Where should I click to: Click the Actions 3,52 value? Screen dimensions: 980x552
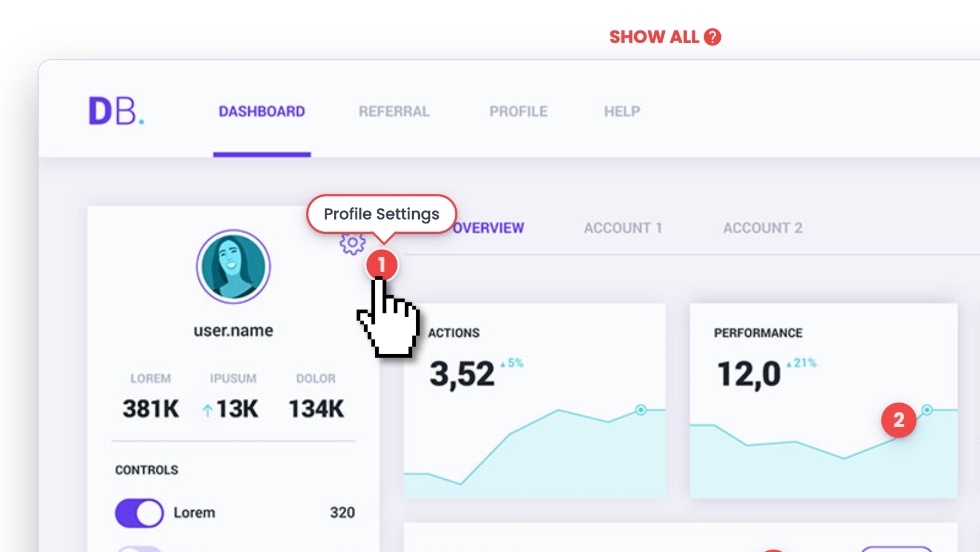coord(462,374)
